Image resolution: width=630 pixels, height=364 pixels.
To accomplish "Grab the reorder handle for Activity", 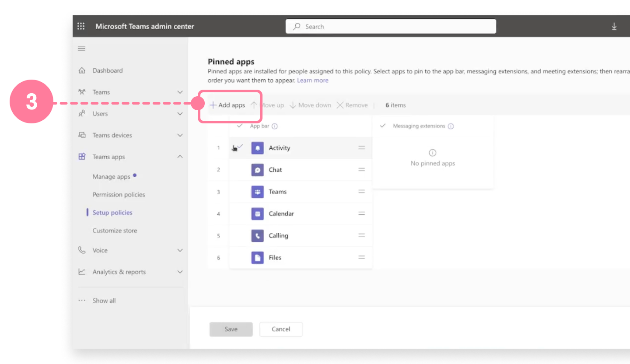I will [x=362, y=148].
